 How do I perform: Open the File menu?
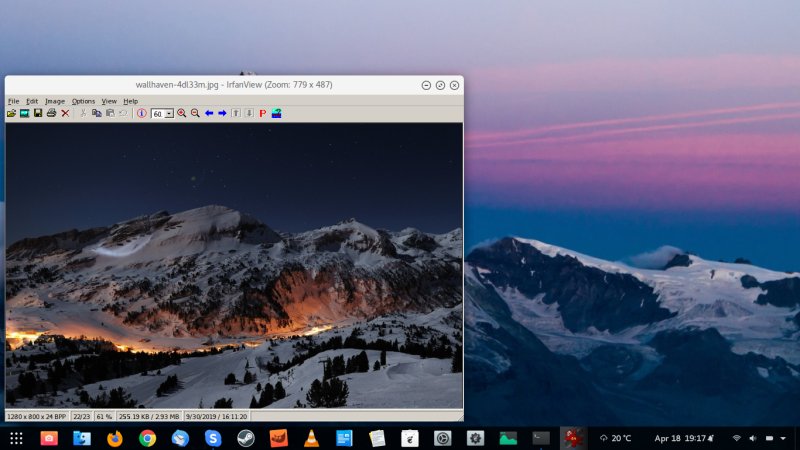pyautogui.click(x=14, y=101)
